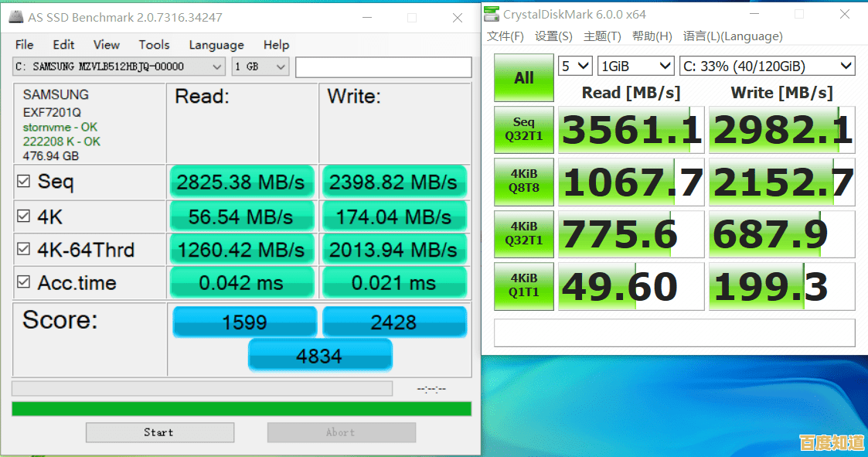Run all tests with the All button
This screenshot has height=457, width=868.
pos(524,77)
